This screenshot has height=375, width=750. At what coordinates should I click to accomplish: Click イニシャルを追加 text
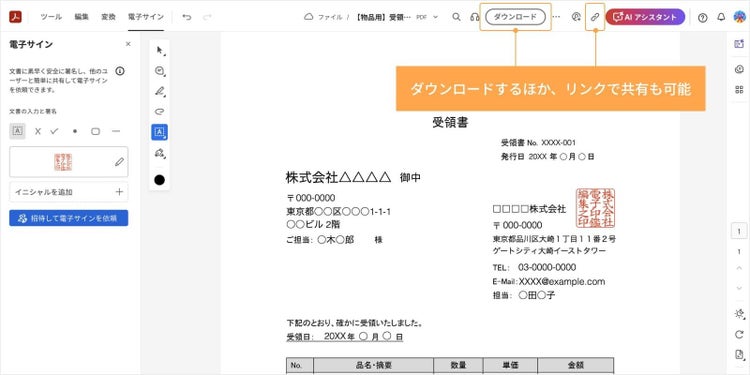click(44, 192)
